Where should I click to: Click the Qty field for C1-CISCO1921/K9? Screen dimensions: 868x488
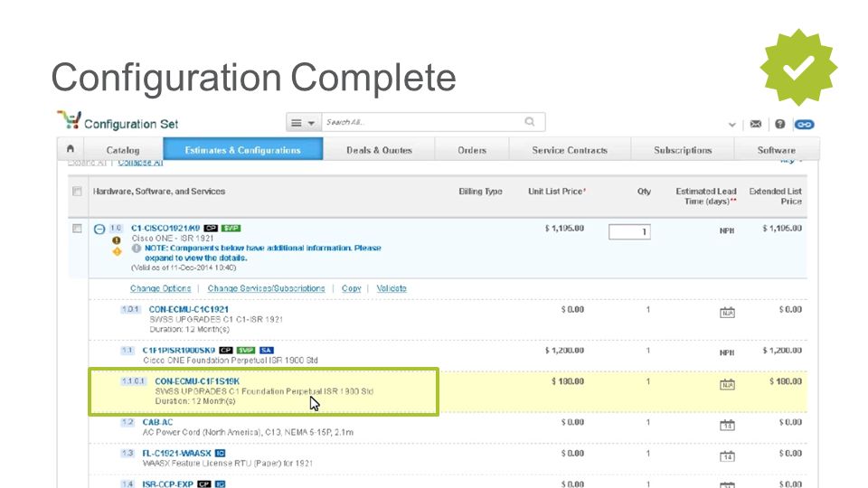(629, 232)
